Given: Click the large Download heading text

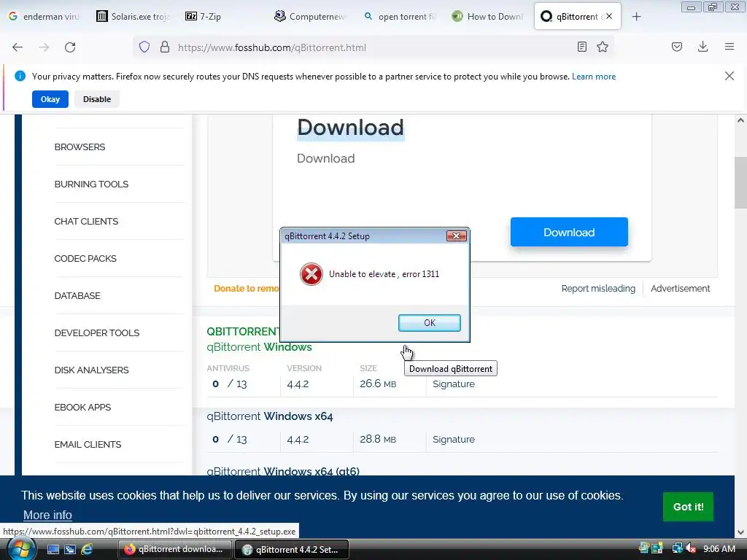Looking at the screenshot, I should pyautogui.click(x=351, y=127).
